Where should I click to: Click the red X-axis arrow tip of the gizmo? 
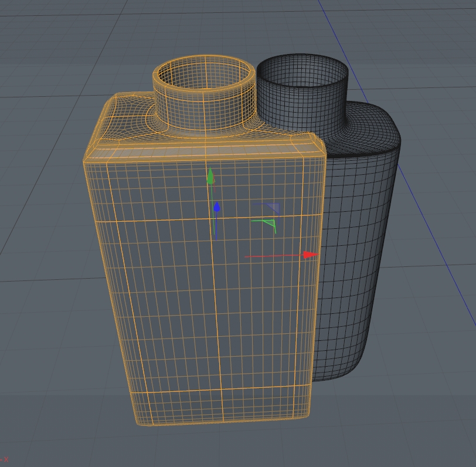point(310,255)
